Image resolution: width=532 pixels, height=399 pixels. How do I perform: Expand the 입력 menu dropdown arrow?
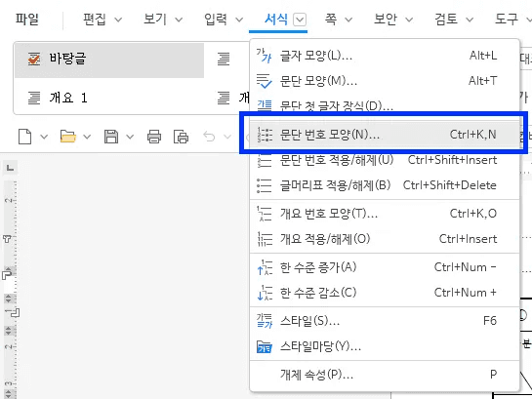239,20
